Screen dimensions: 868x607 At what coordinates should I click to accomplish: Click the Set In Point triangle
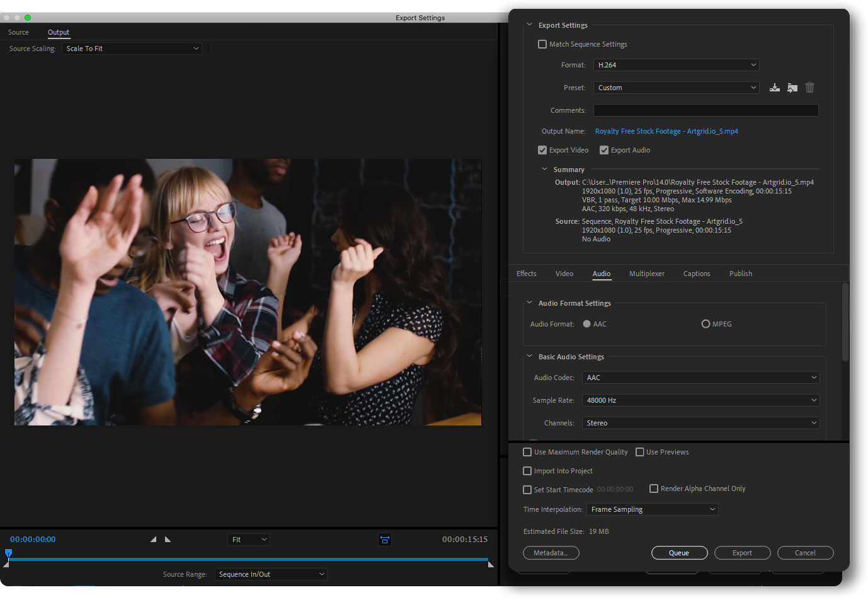click(153, 540)
